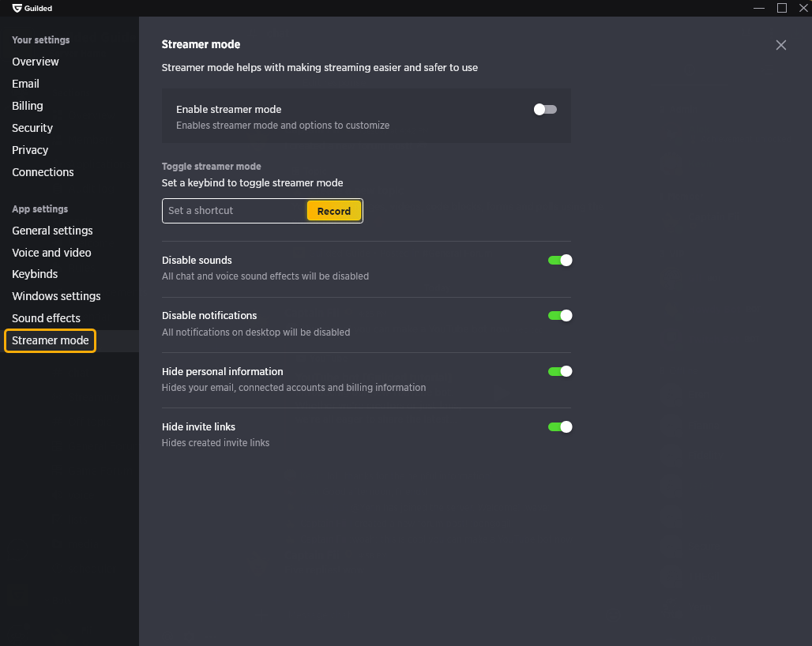Viewport: 812px width, 646px height.
Task: Open the Overview settings page
Action: point(36,62)
